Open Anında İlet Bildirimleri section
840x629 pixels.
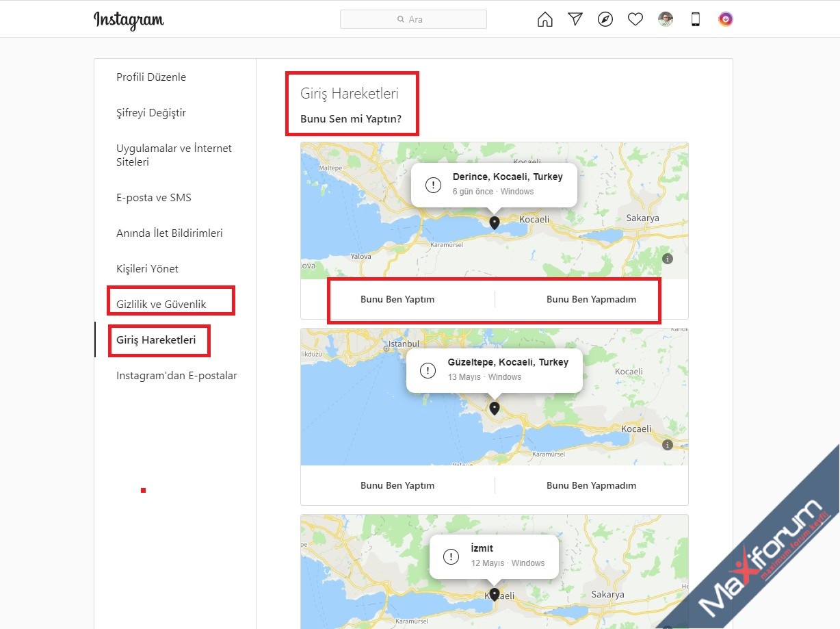[170, 233]
